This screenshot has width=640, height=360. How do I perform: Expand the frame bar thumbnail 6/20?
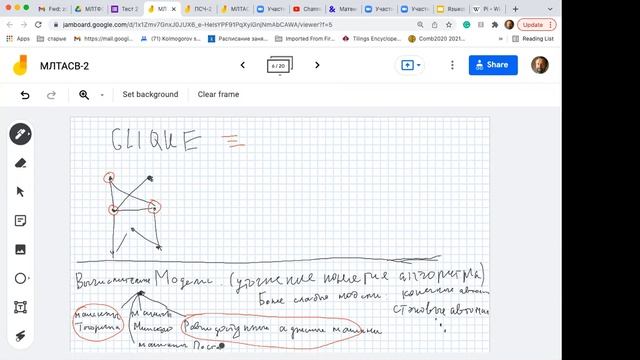[280, 65]
